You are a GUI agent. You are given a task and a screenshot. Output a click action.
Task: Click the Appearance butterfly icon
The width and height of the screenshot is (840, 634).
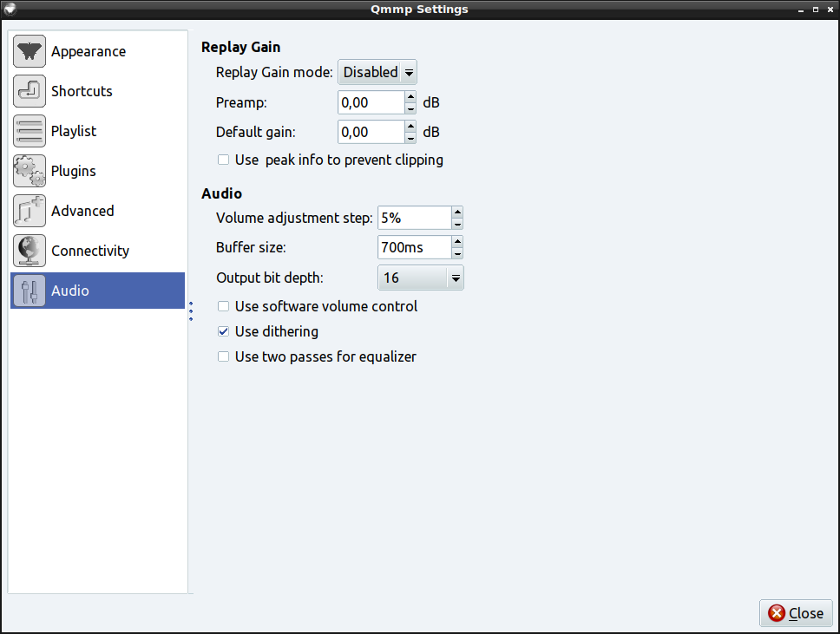point(30,52)
